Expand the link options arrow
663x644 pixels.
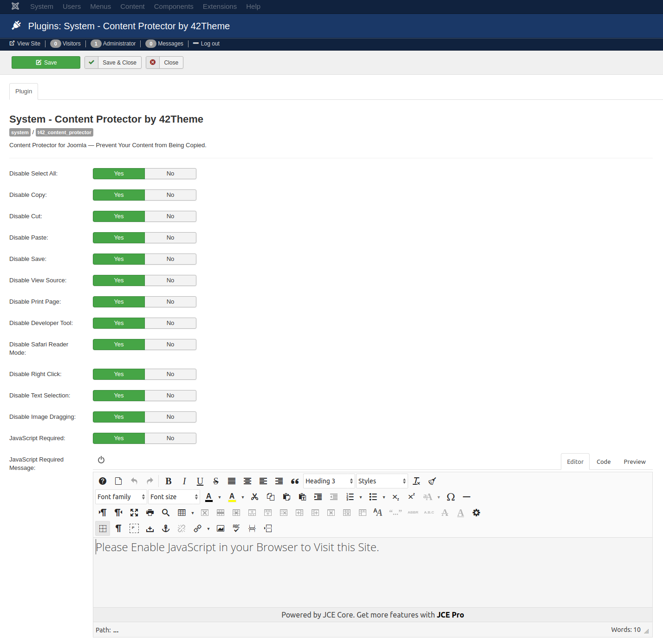208,529
